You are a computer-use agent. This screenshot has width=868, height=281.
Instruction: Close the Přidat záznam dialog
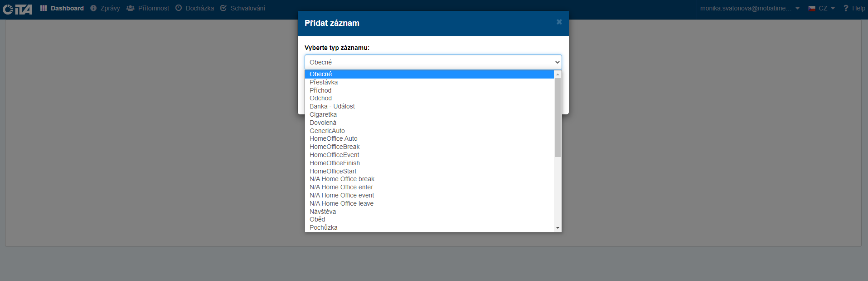click(x=559, y=22)
